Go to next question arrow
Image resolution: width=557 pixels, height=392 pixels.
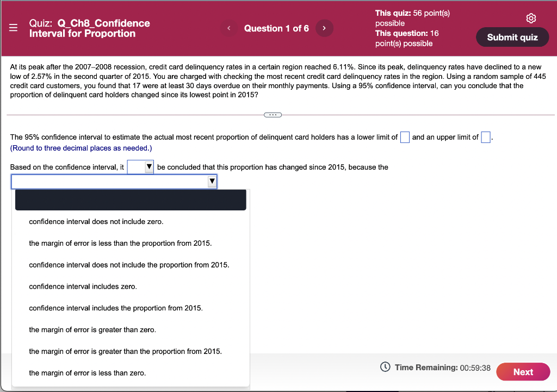pos(324,28)
